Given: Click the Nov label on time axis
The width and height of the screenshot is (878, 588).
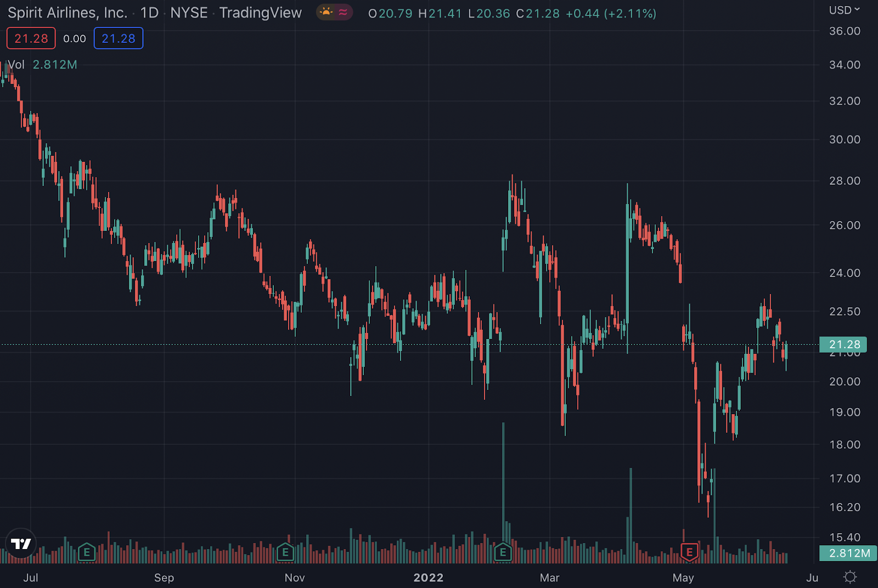Looking at the screenshot, I should point(295,578).
